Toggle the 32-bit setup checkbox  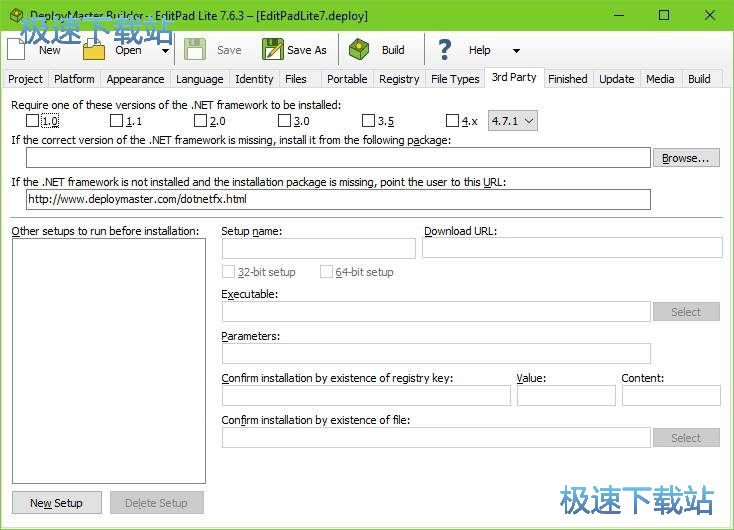tap(228, 272)
